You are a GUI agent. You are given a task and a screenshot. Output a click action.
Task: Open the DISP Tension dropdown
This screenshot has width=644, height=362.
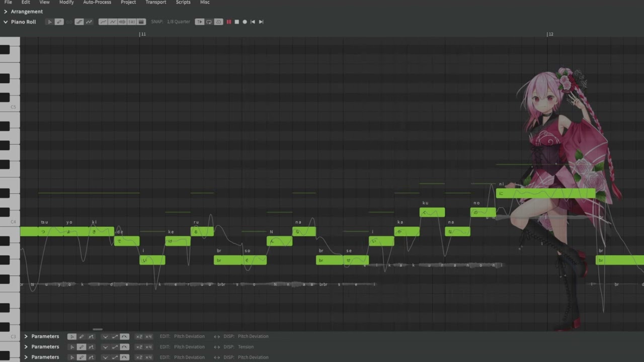coord(246,347)
